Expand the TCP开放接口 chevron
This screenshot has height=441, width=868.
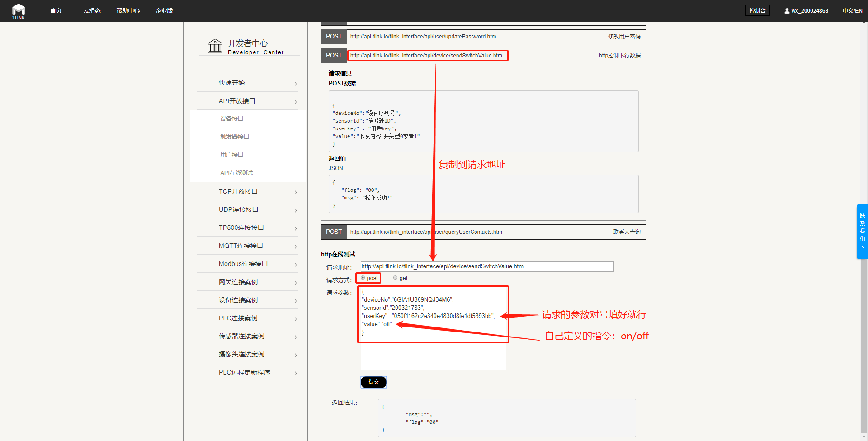click(296, 192)
